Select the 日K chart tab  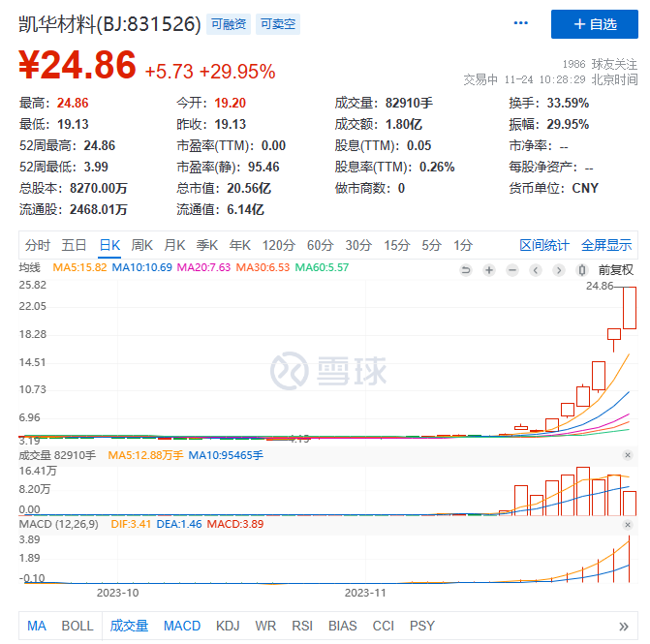[x=109, y=245]
